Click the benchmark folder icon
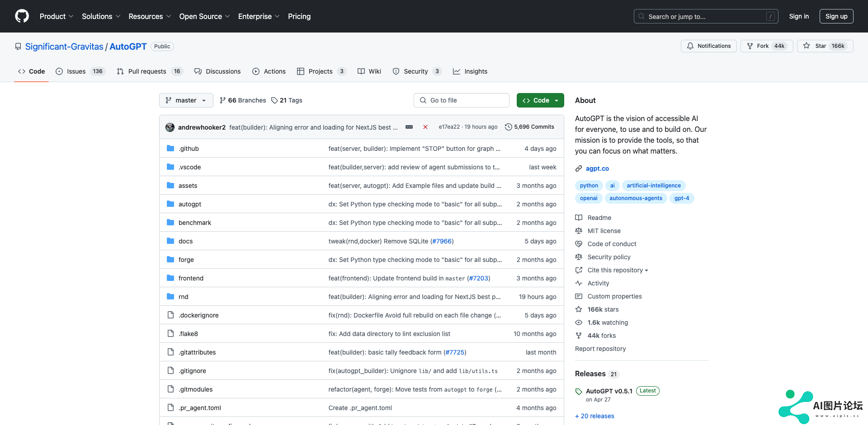This screenshot has width=868, height=425. [170, 222]
